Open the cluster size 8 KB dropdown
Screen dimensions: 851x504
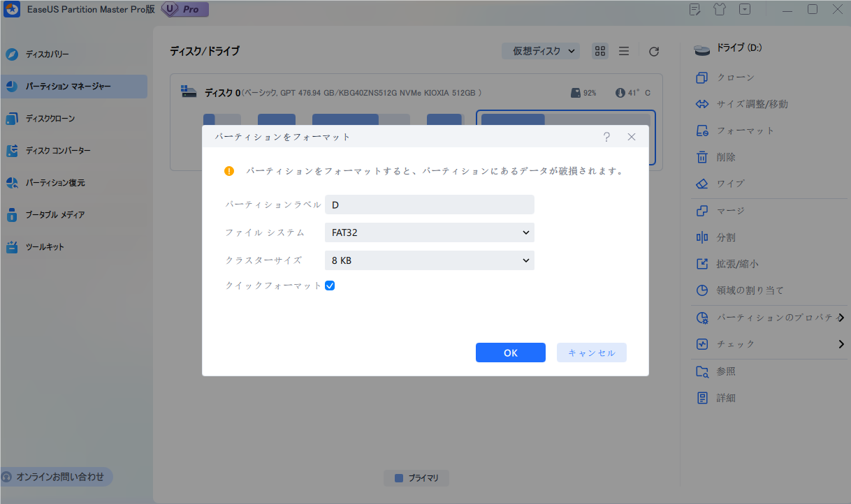429,260
